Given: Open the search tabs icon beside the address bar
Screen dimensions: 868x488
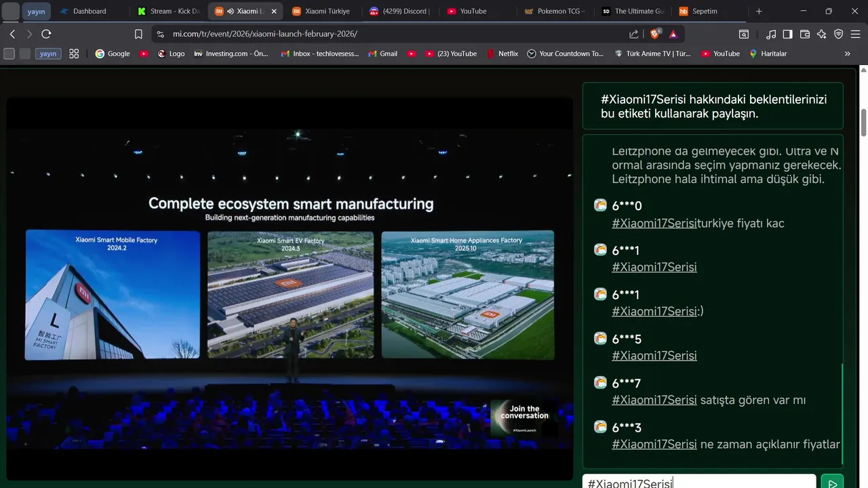Looking at the screenshot, I should click(744, 34).
